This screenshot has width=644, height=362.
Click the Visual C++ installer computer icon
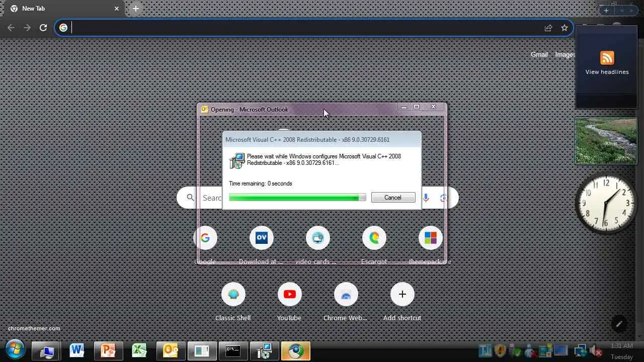237,160
